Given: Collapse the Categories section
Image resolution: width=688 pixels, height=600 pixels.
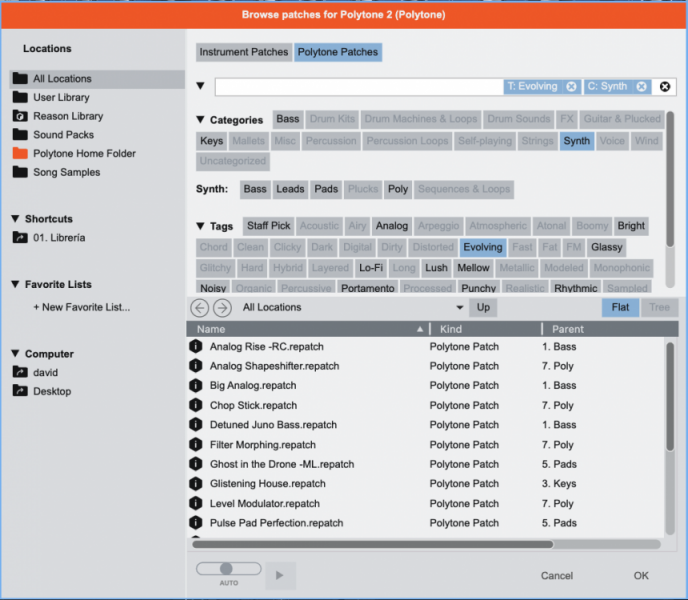Looking at the screenshot, I should coord(201,119).
